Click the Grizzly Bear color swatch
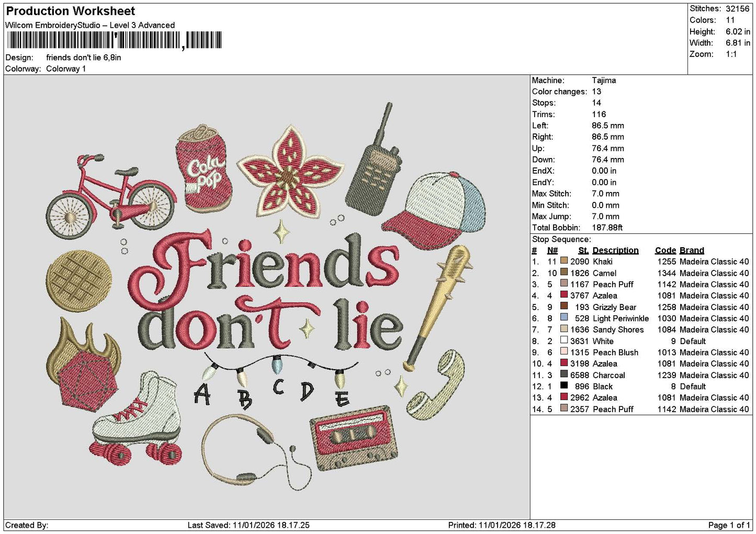 click(x=563, y=306)
